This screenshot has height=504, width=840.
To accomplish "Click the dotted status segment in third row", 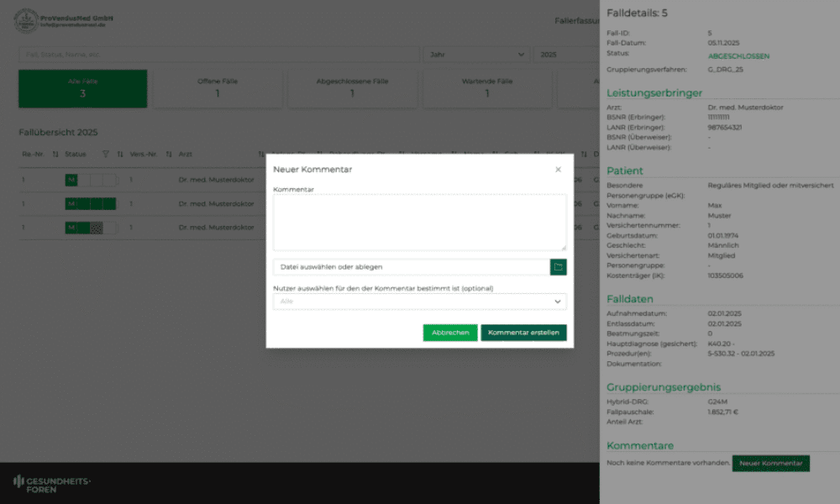I will [x=97, y=228].
